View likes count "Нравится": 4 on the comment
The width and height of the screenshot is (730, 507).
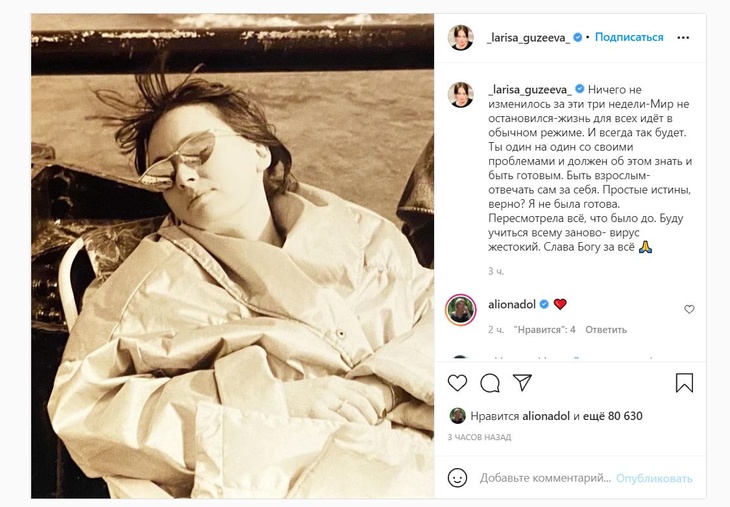(x=544, y=330)
